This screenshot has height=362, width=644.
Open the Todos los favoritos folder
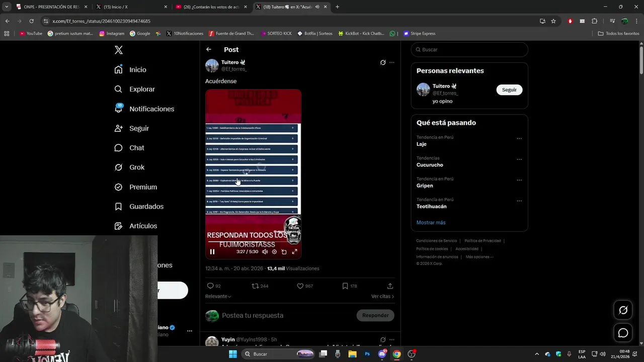click(x=619, y=34)
